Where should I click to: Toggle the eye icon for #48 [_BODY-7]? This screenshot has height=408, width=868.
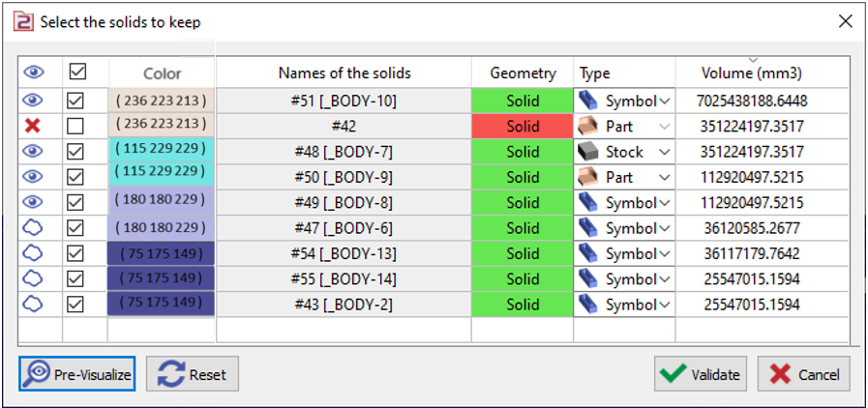click(33, 152)
